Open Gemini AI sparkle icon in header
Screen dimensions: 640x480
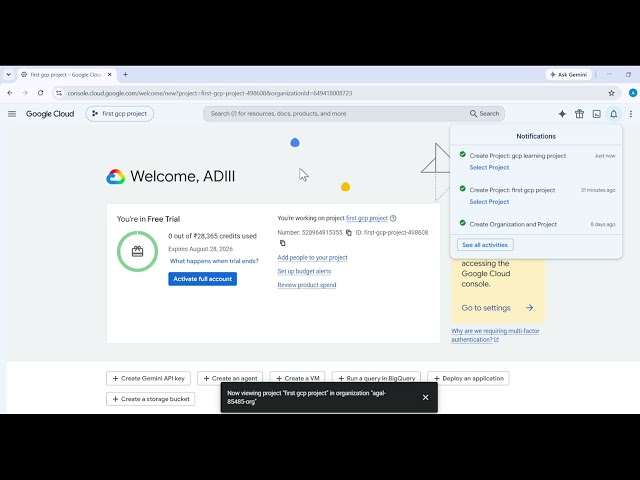click(562, 114)
